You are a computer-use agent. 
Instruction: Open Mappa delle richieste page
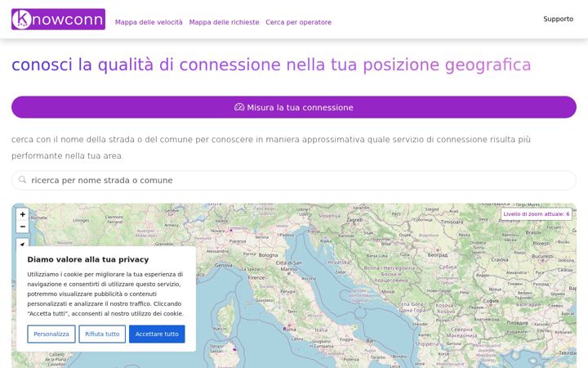[224, 22]
